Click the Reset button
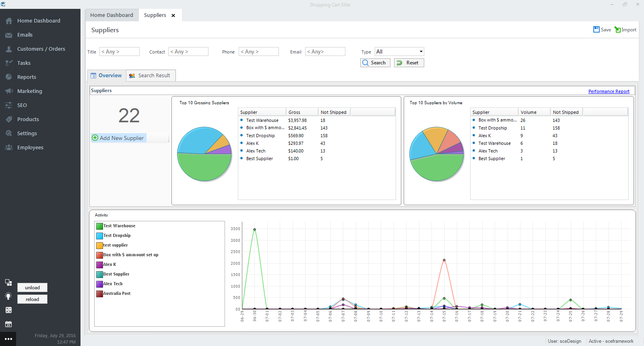The image size is (644, 346). coord(409,63)
